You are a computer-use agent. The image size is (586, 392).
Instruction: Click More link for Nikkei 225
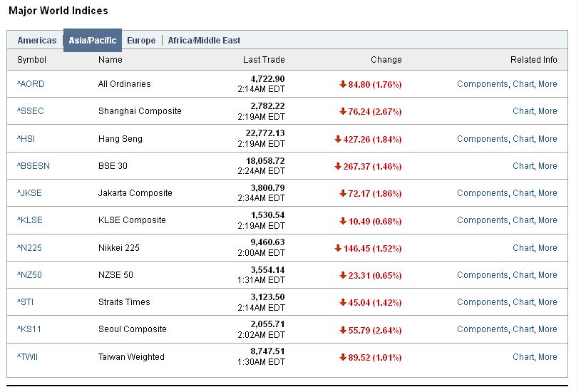[548, 248]
